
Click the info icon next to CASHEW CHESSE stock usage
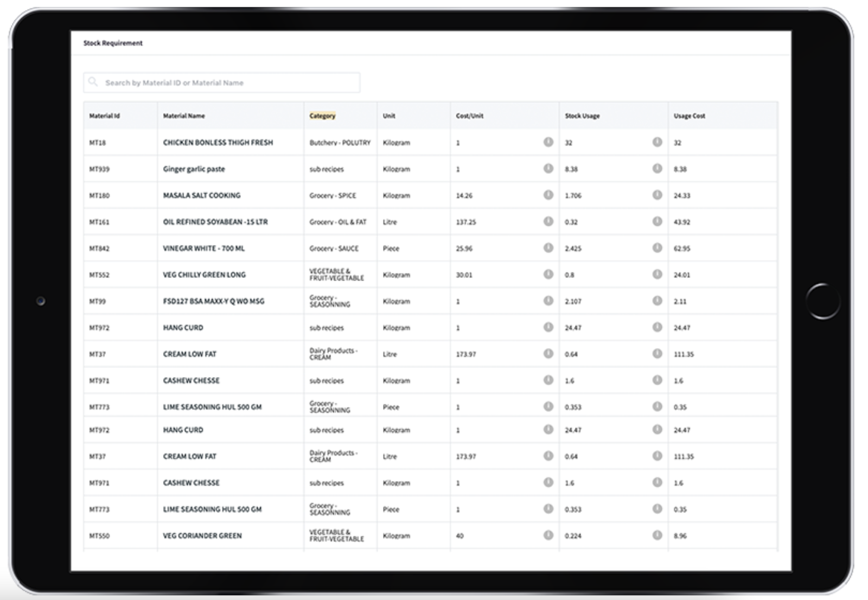pyautogui.click(x=657, y=380)
